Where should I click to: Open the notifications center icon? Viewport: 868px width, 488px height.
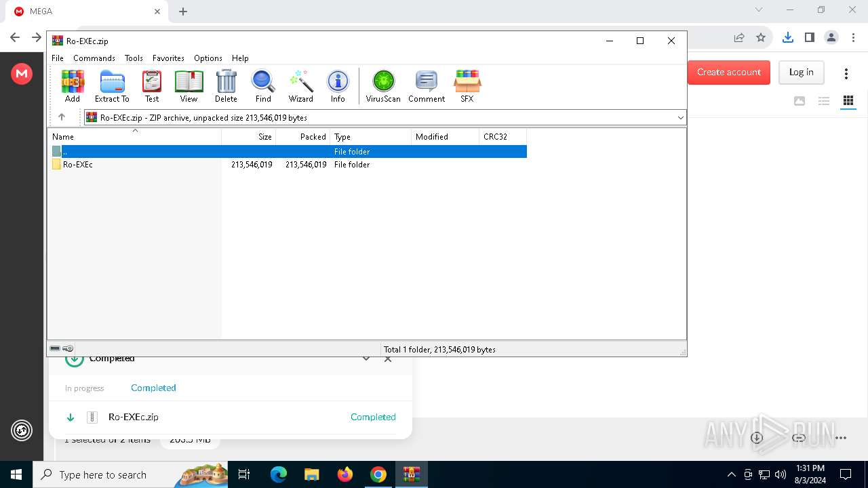pos(846,474)
